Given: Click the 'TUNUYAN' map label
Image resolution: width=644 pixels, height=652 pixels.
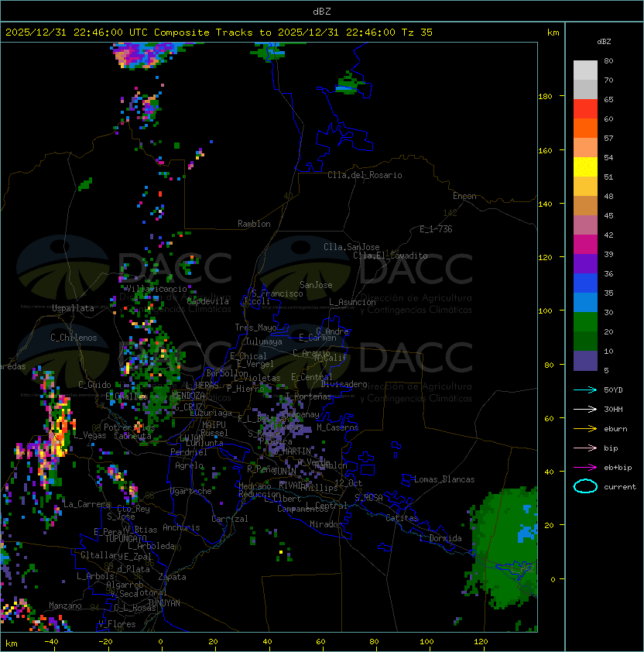Looking at the screenshot, I should [x=164, y=603].
